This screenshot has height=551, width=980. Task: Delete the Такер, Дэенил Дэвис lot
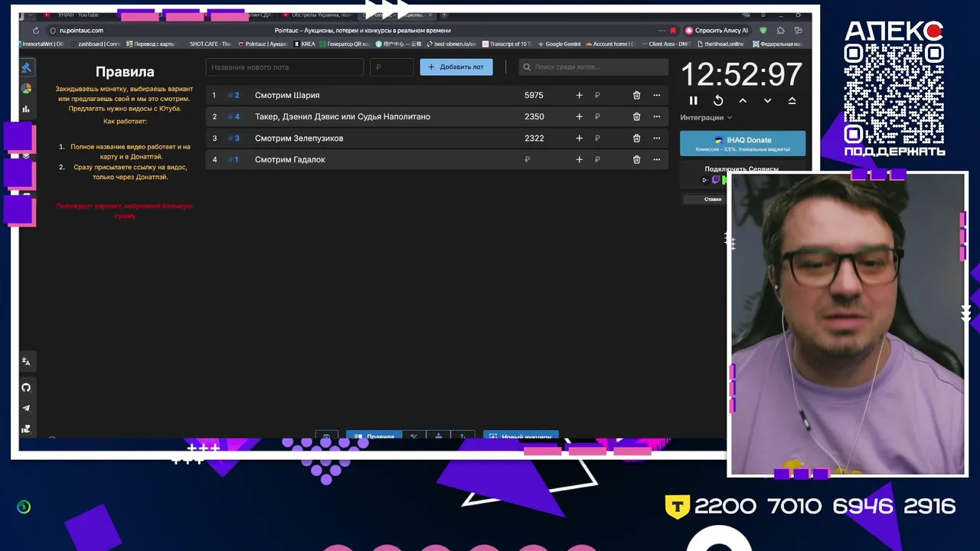636,116
